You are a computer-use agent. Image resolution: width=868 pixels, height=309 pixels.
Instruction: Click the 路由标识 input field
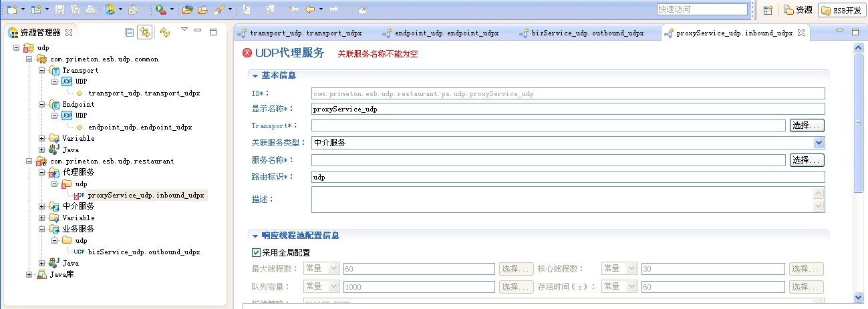pos(568,177)
